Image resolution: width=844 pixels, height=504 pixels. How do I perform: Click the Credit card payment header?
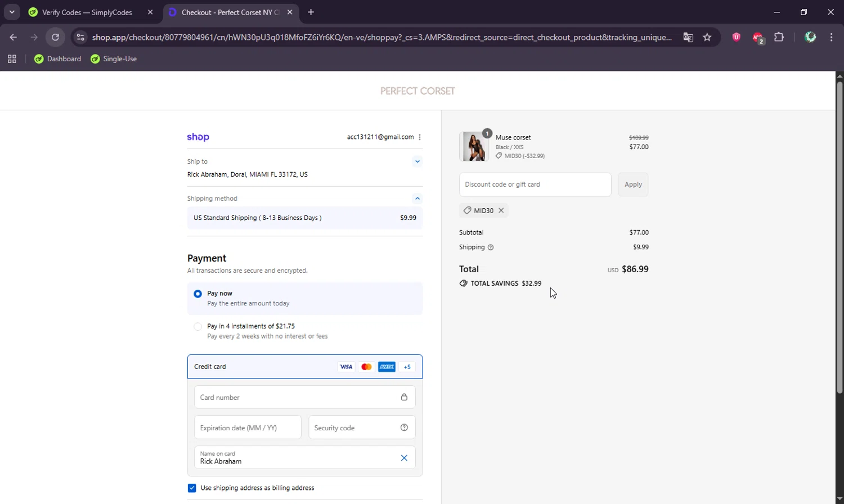[305, 367]
